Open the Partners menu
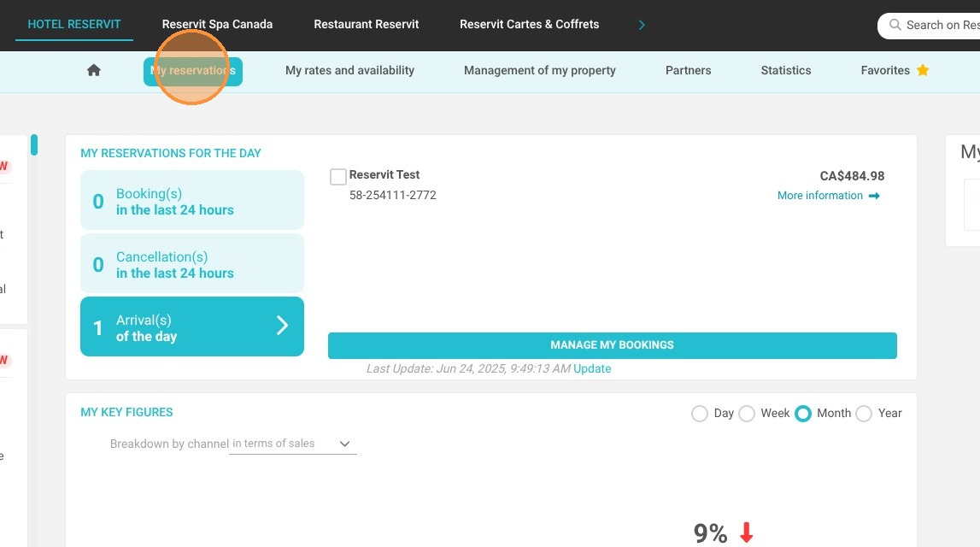The height and width of the screenshot is (547, 980). coord(688,71)
